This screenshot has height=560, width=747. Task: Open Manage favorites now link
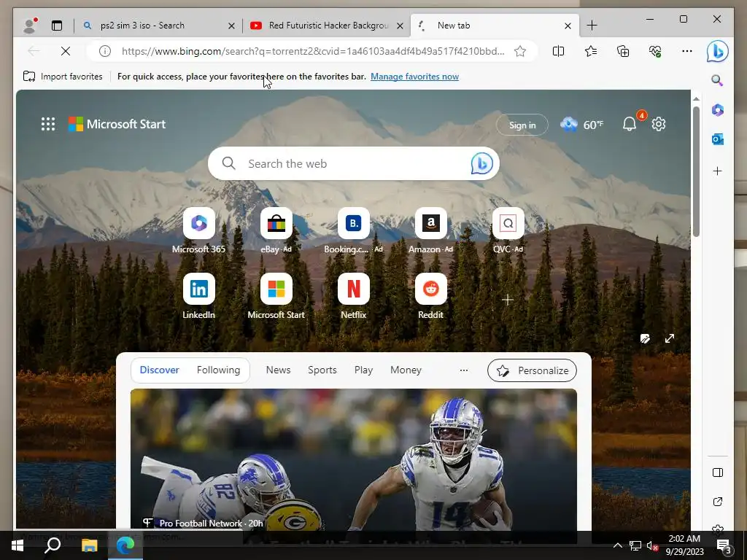pyautogui.click(x=414, y=76)
